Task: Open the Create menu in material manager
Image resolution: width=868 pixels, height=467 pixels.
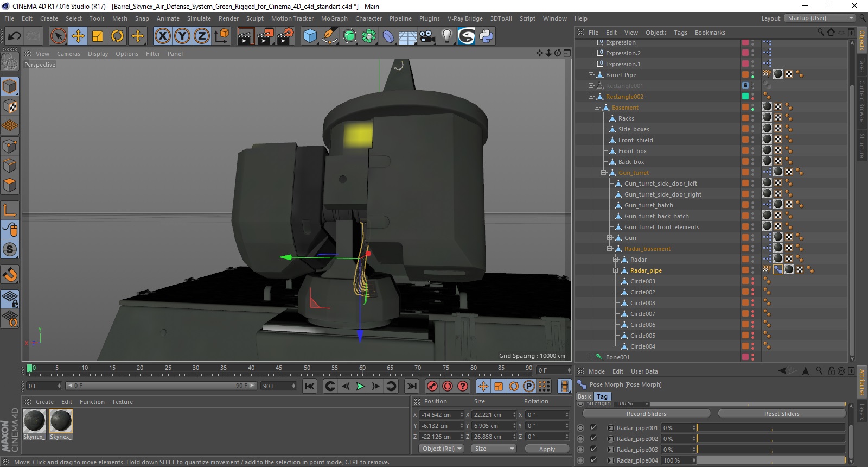Action: 44,402
